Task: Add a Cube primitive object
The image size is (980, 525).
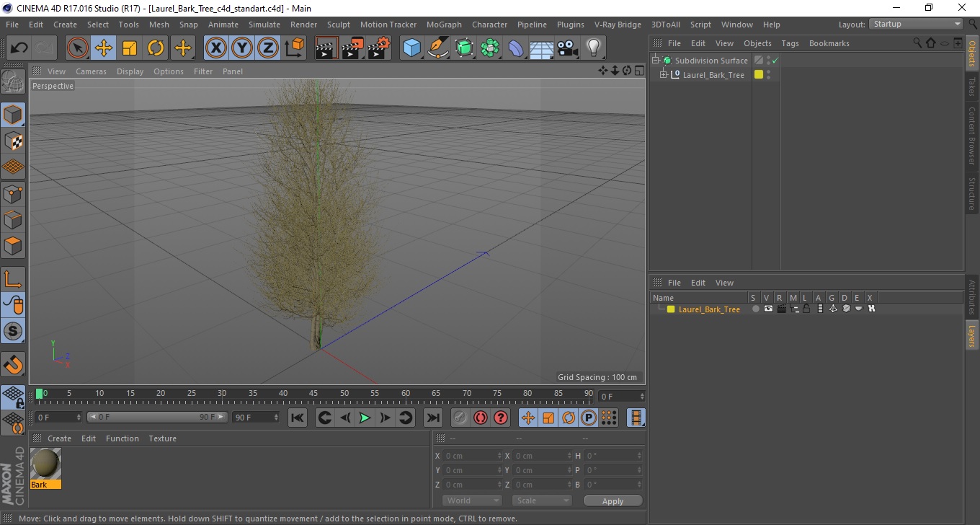Action: pyautogui.click(x=411, y=48)
